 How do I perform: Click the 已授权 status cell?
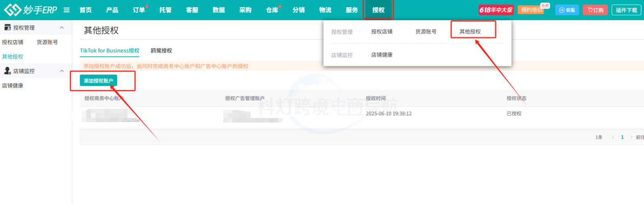click(x=514, y=114)
